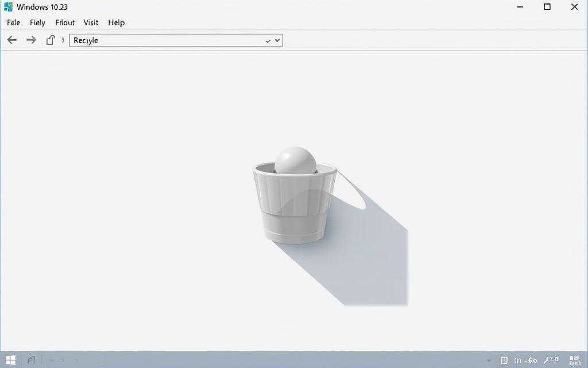This screenshot has width=588, height=368.
Task: Click the share/up icon beside the address bar
Action: 51,40
